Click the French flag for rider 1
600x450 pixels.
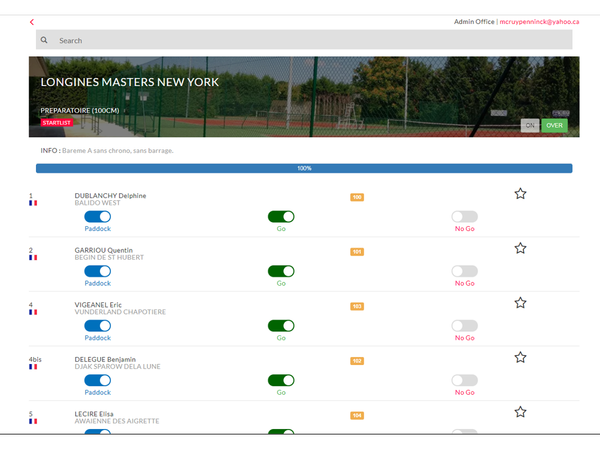click(x=33, y=203)
